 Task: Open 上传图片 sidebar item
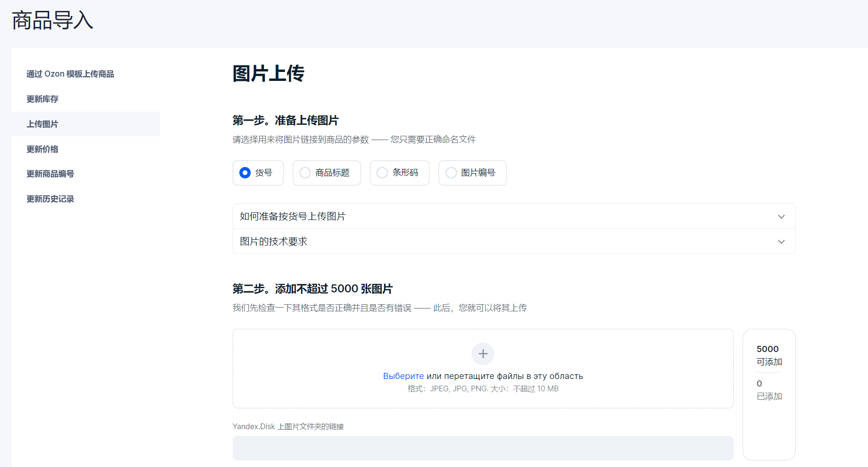(x=86, y=124)
